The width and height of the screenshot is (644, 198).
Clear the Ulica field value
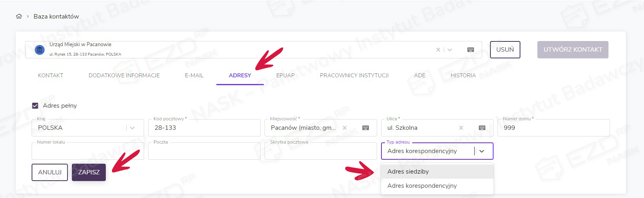tap(461, 128)
